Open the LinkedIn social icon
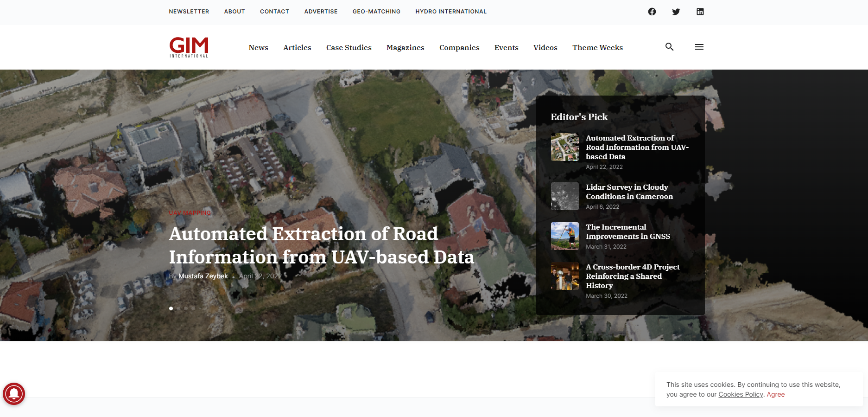 click(700, 12)
